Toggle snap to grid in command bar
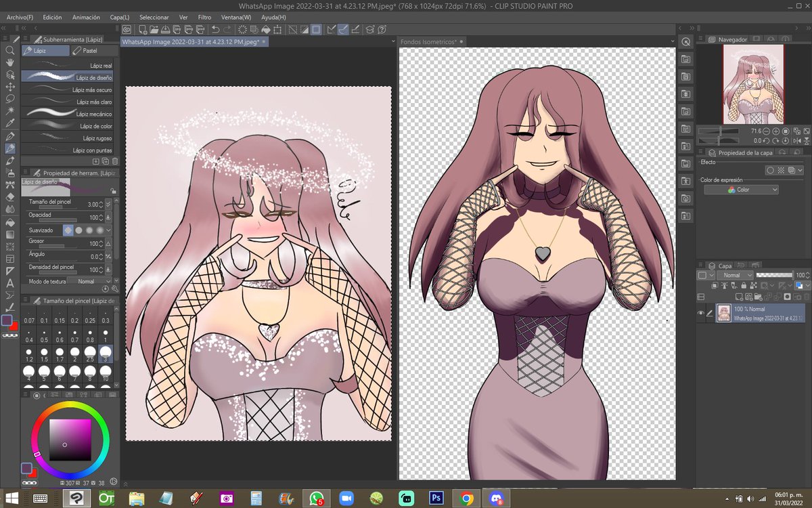 click(x=355, y=29)
